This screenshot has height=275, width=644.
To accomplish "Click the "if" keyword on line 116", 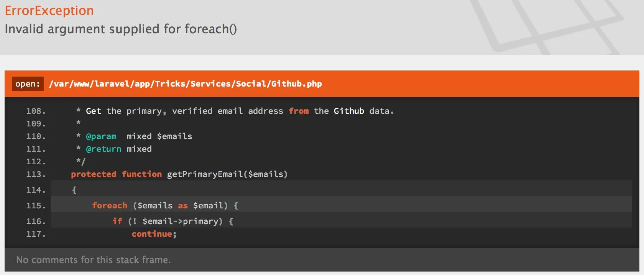I will (x=117, y=221).
